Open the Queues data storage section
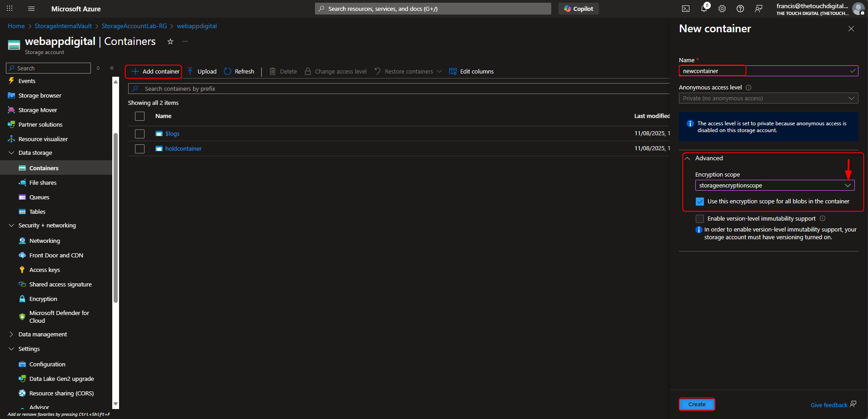 (39, 197)
